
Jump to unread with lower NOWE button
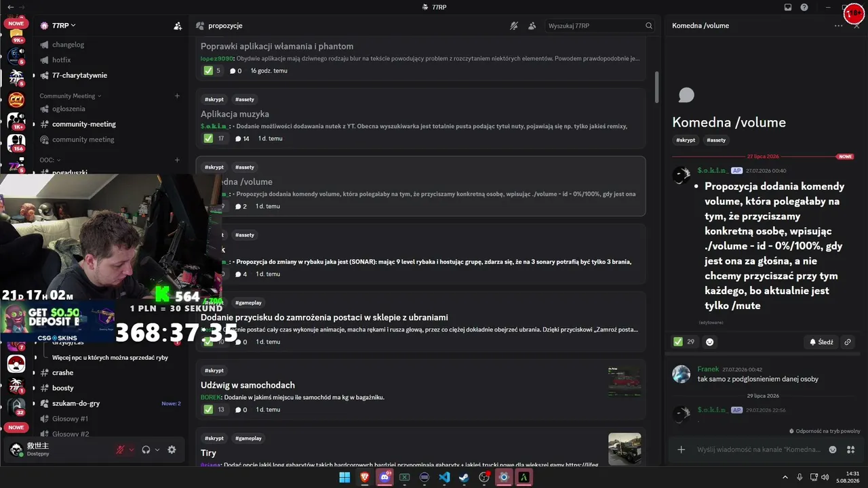(16, 428)
